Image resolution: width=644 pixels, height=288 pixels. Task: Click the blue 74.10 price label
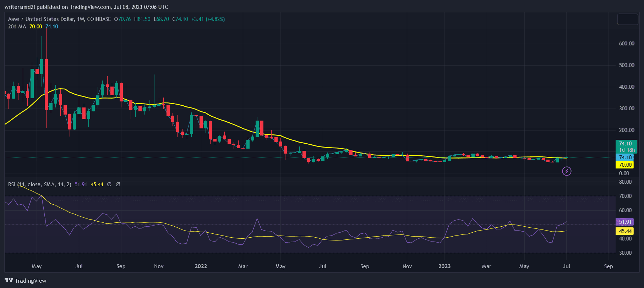pyautogui.click(x=625, y=157)
